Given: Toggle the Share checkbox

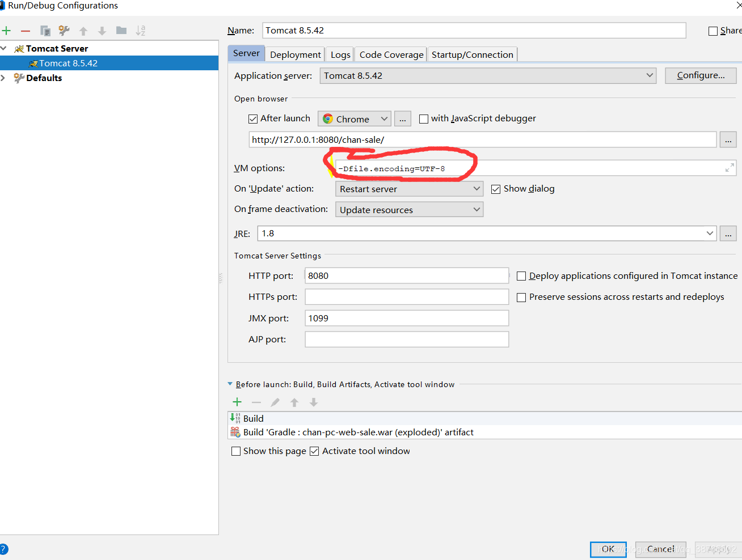Looking at the screenshot, I should (713, 31).
